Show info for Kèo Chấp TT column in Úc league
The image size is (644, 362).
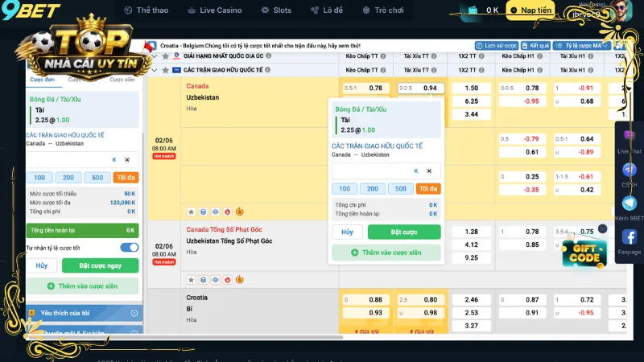coord(383,56)
